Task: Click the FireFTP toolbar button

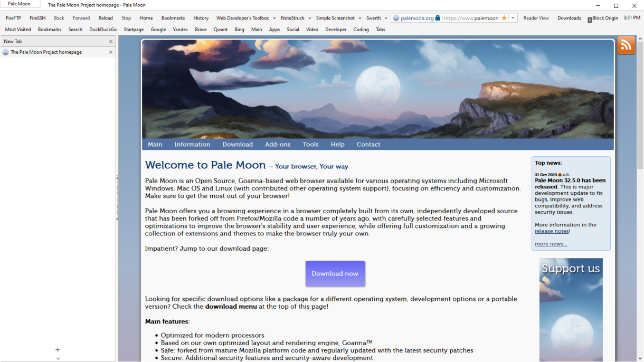Action: click(13, 18)
